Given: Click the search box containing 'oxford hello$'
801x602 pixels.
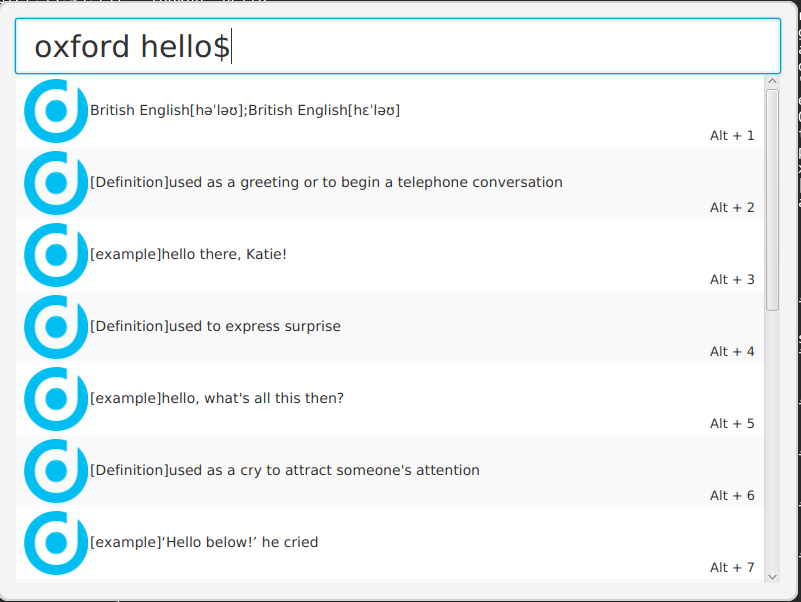Looking at the screenshot, I should click(397, 46).
